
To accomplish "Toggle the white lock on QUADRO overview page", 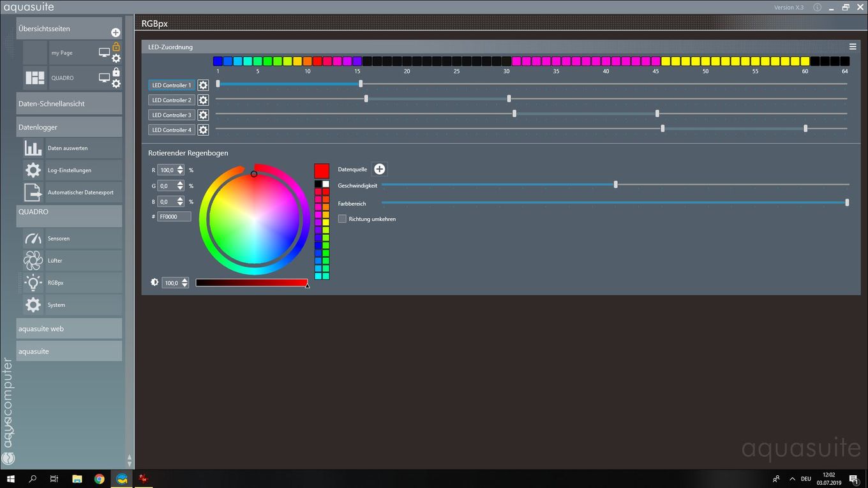I will [116, 72].
